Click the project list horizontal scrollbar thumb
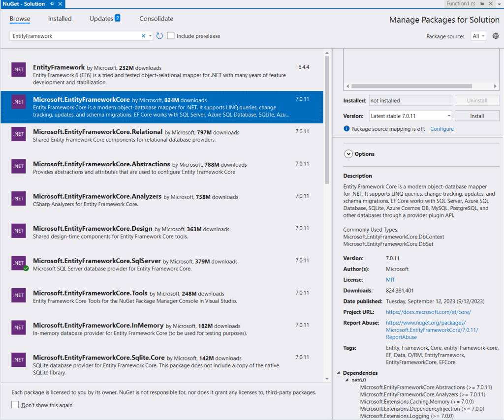The height and width of the screenshot is (420, 504). point(412,86)
